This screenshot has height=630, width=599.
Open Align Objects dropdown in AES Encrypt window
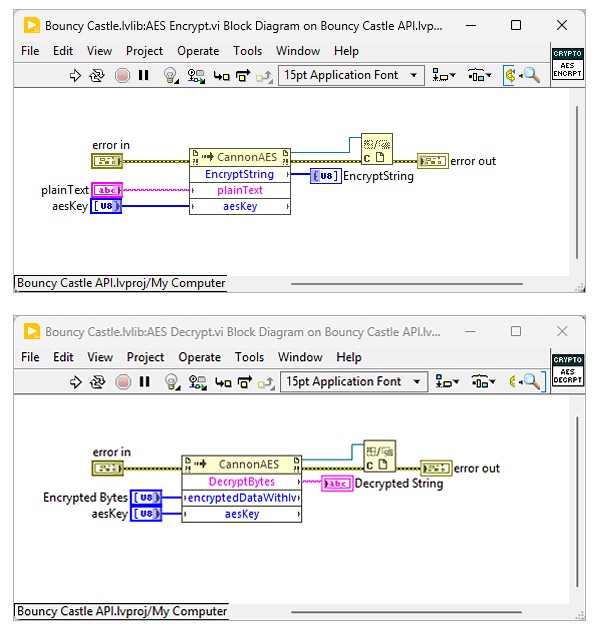(444, 75)
